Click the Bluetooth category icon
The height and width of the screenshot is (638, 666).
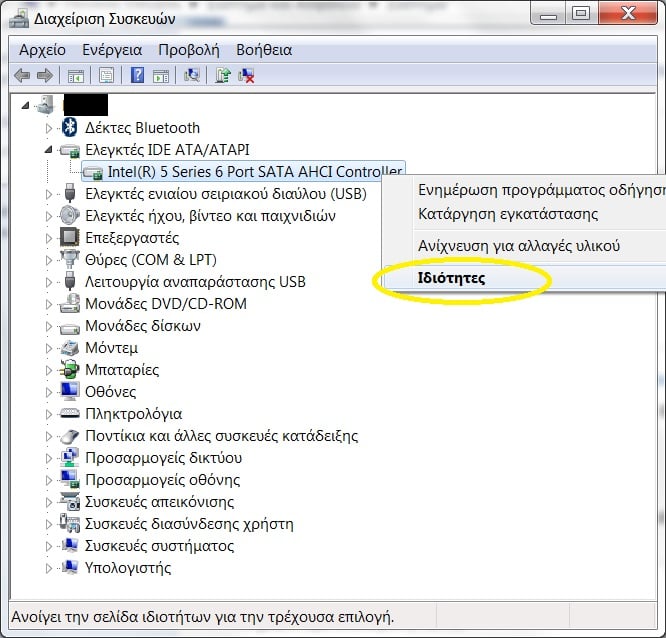tap(70, 127)
